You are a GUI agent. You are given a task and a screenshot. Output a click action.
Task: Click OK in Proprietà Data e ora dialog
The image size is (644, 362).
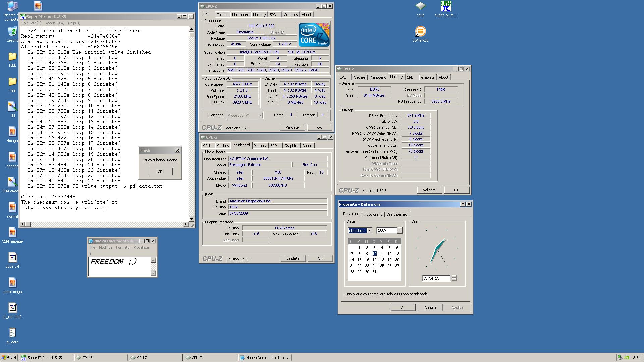click(x=403, y=307)
